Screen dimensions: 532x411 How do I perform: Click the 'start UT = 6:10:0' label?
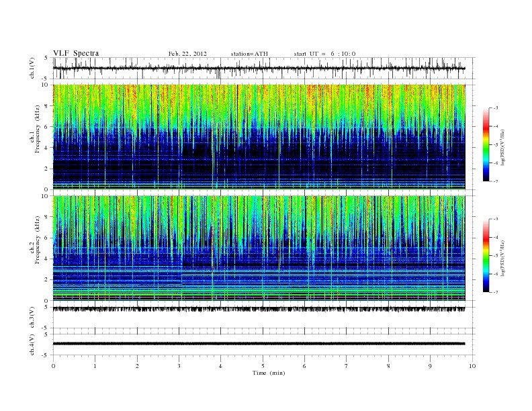coord(324,54)
